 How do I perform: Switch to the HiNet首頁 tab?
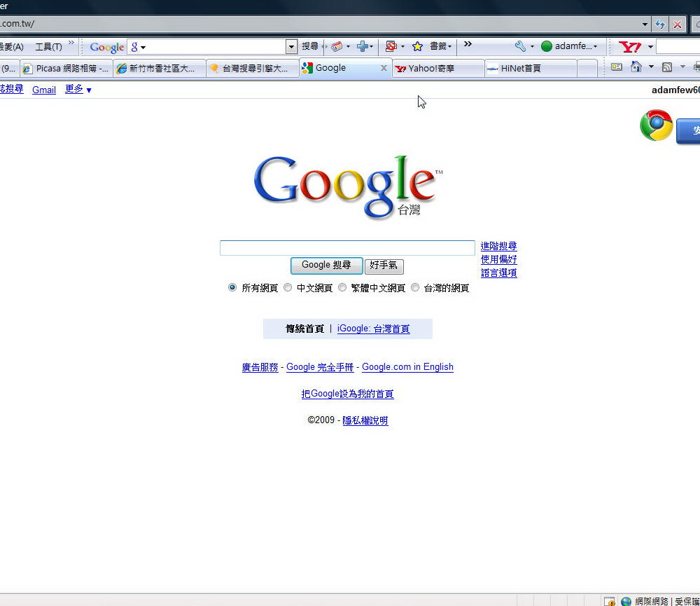[531, 69]
